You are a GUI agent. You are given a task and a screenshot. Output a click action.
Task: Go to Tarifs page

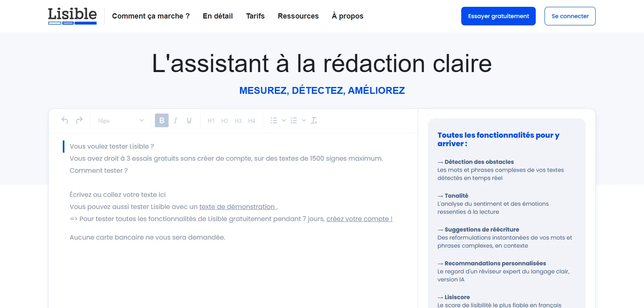tap(256, 16)
